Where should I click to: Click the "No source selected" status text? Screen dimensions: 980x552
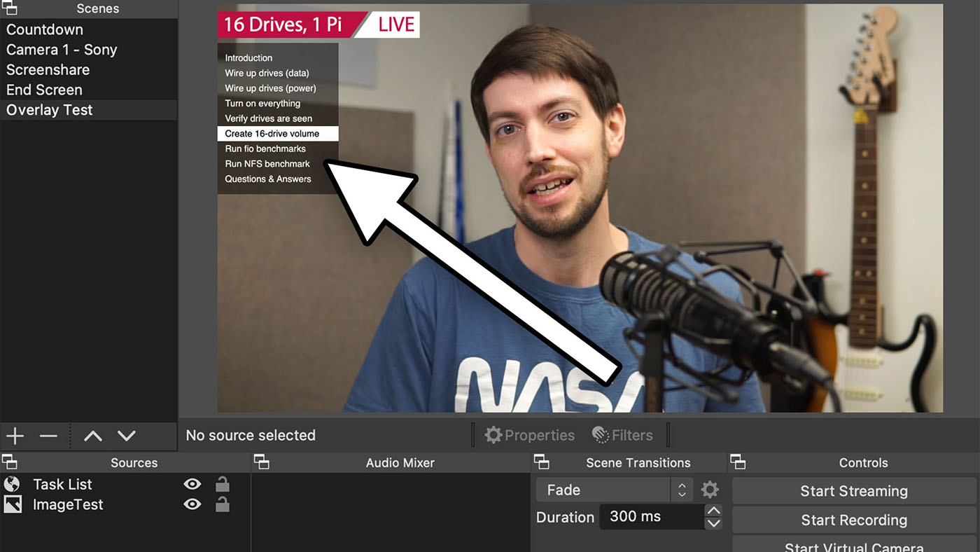[251, 435]
